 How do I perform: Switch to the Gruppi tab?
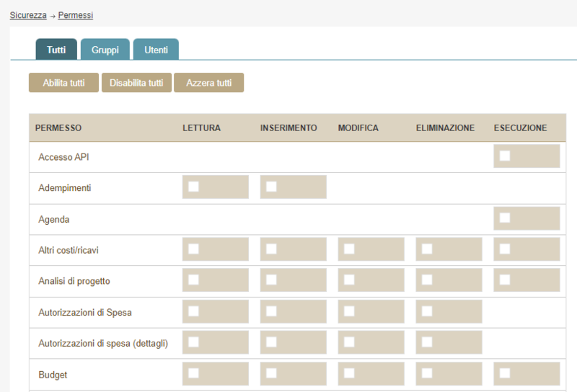pyautogui.click(x=105, y=50)
